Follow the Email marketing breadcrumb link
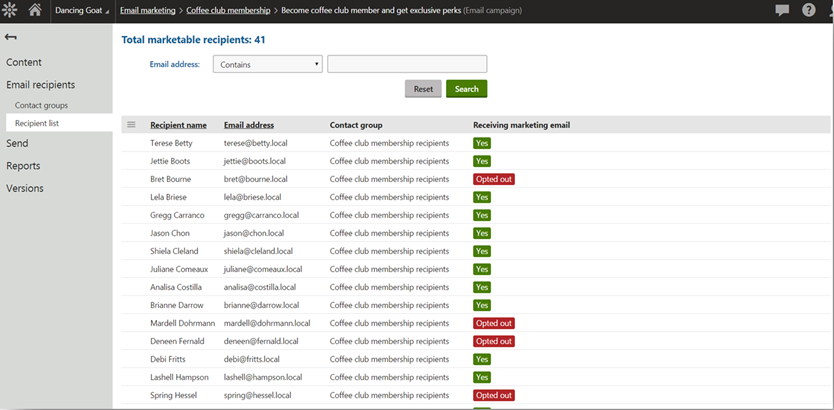The width and height of the screenshot is (834, 410). point(147,10)
